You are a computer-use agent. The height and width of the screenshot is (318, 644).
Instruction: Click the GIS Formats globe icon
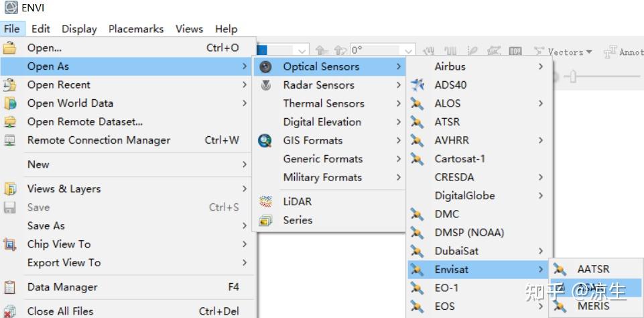266,140
